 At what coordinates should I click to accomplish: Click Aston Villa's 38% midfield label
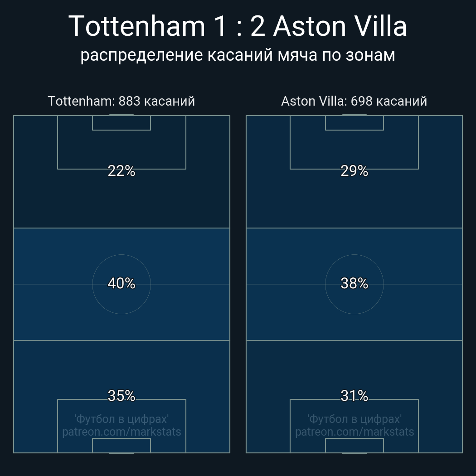pos(354,283)
